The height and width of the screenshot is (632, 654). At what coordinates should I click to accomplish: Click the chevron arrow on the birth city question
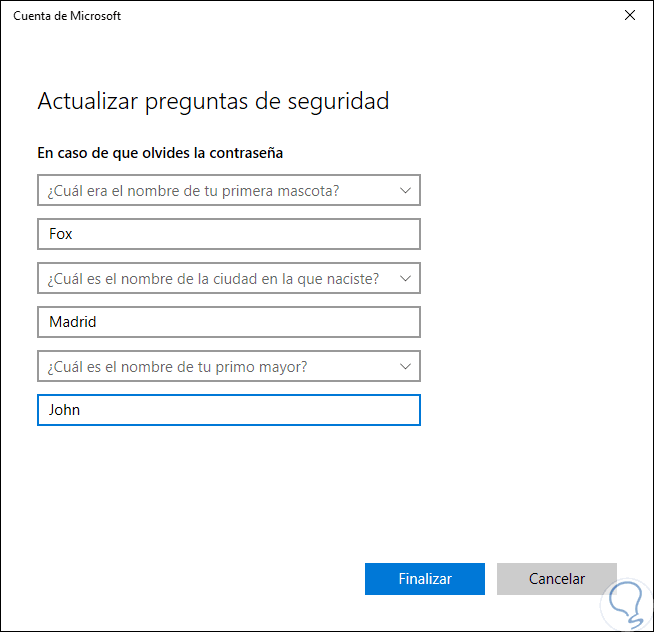[x=405, y=278]
